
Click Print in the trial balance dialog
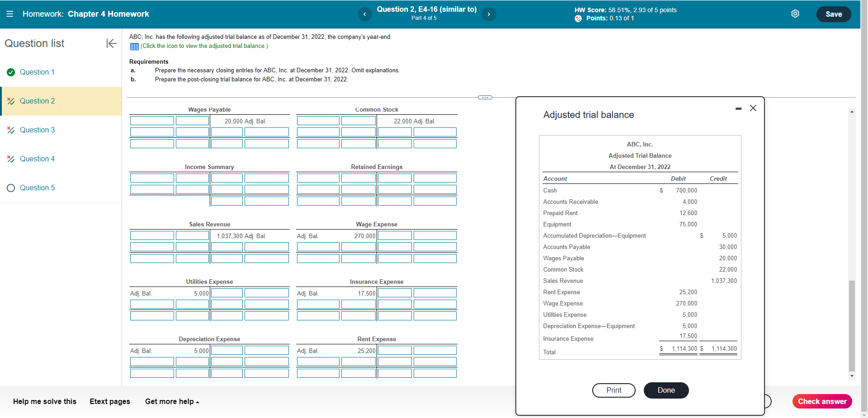point(613,390)
